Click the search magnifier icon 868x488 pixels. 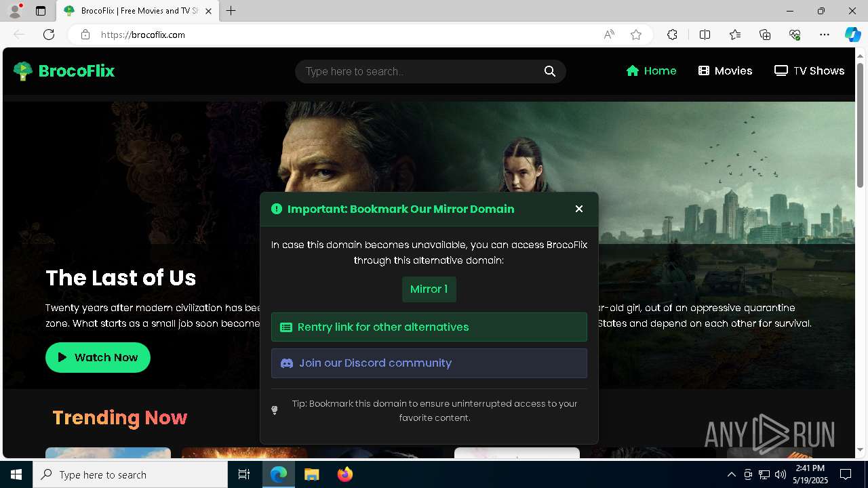coord(550,71)
